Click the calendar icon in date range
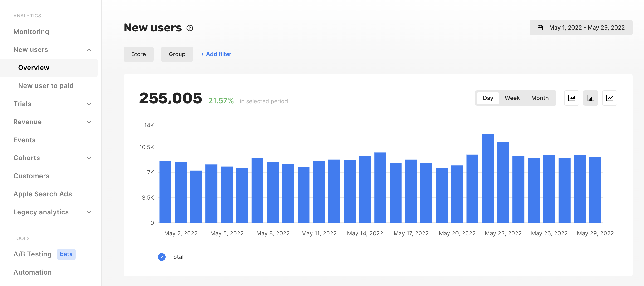 pos(540,28)
